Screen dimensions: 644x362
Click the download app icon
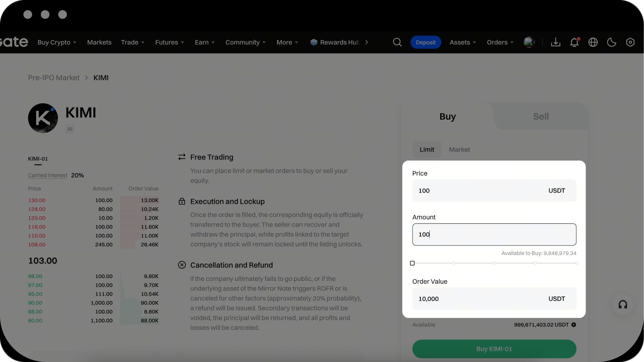(x=555, y=42)
